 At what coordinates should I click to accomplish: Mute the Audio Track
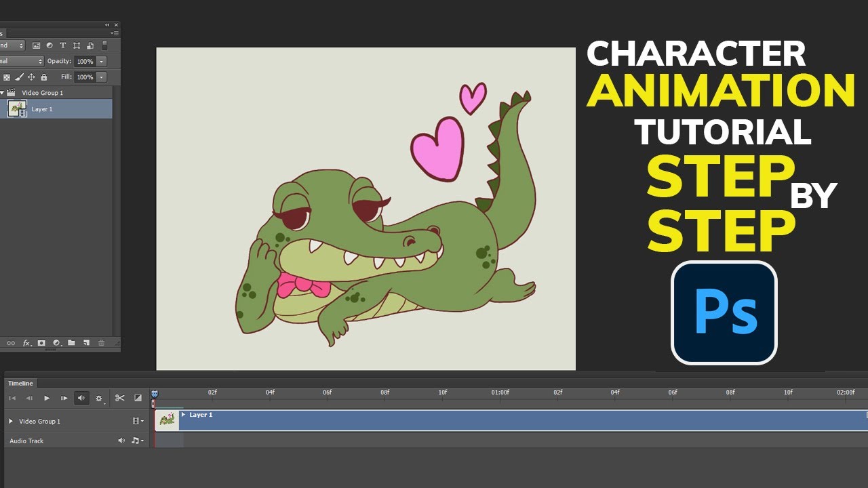pyautogui.click(x=121, y=441)
